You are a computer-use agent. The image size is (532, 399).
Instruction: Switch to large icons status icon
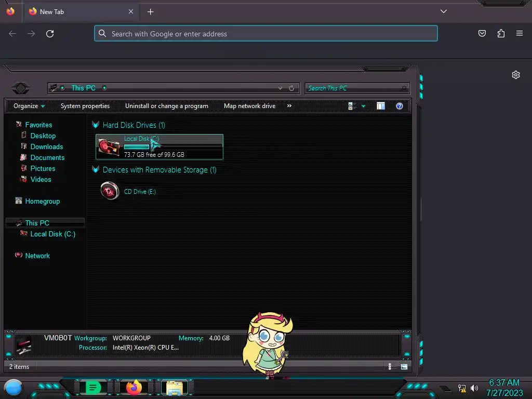pyautogui.click(x=404, y=366)
